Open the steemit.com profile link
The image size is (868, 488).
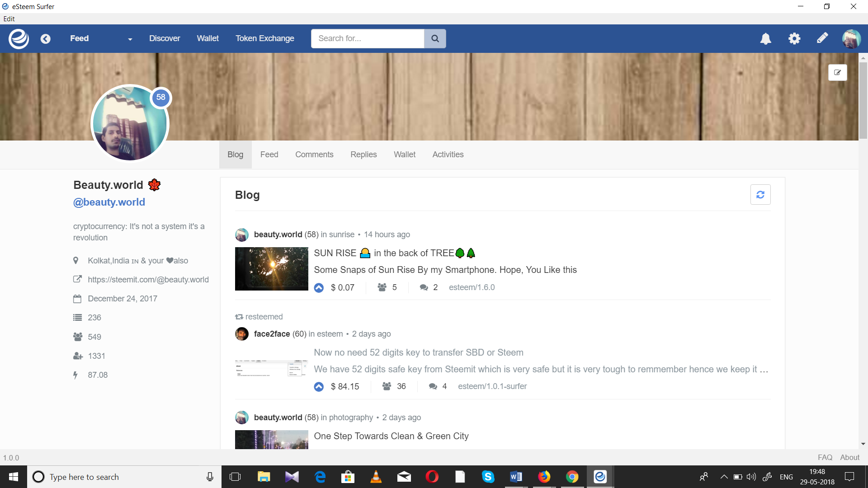click(x=148, y=280)
